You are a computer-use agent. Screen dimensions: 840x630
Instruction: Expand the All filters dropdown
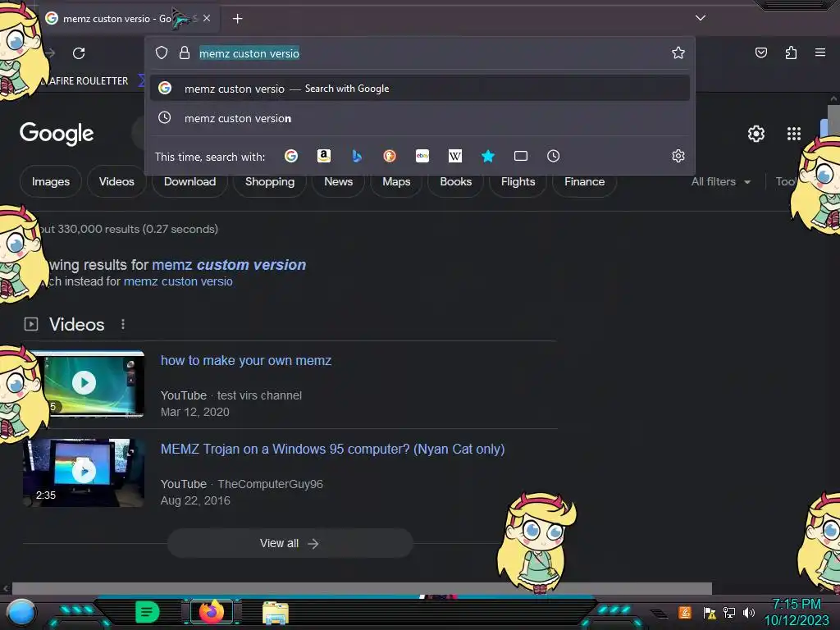(720, 181)
